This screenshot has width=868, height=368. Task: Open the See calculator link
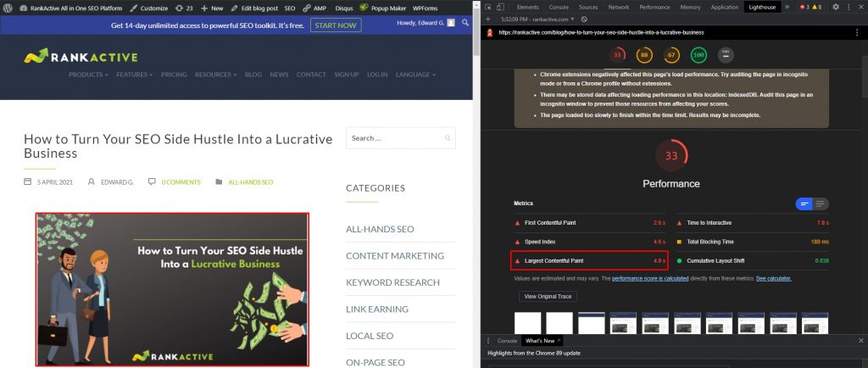[773, 278]
